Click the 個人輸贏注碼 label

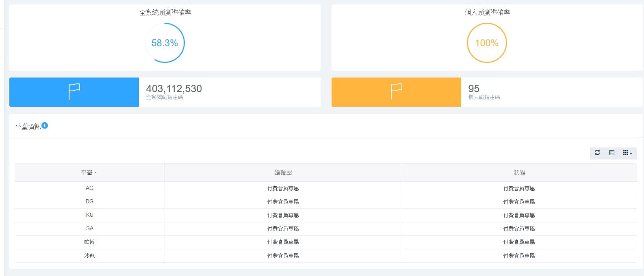(484, 97)
